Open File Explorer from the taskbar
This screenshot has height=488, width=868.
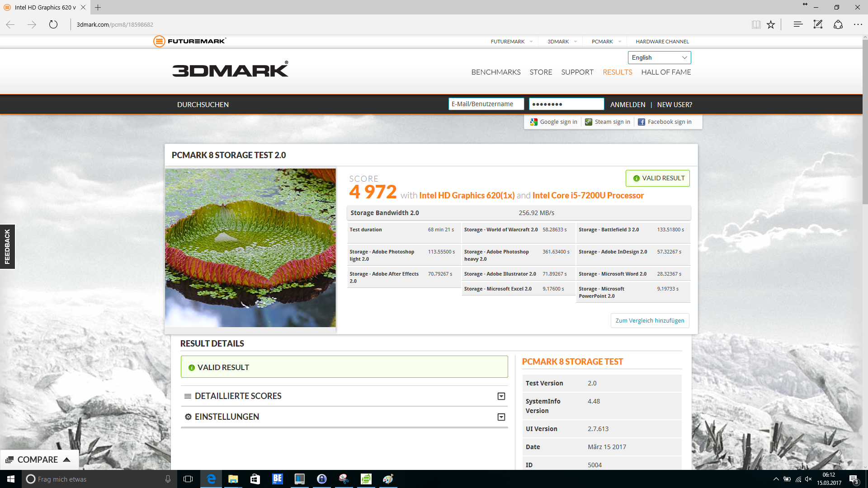click(x=233, y=479)
